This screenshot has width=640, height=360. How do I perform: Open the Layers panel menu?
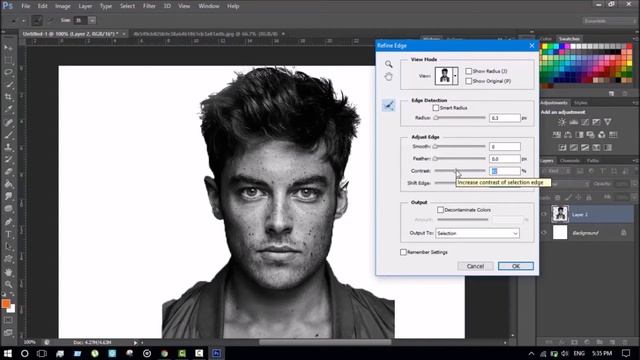pos(635,161)
